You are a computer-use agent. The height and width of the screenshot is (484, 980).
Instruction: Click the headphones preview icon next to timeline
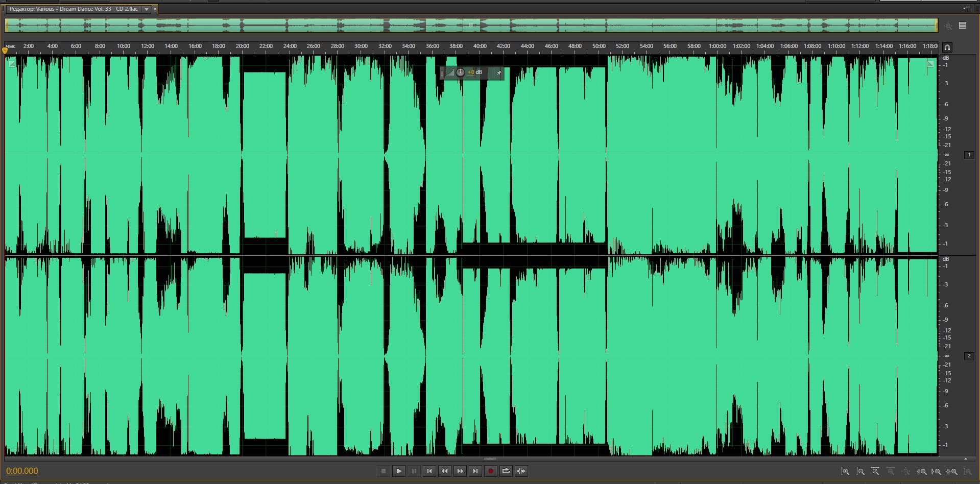[947, 47]
